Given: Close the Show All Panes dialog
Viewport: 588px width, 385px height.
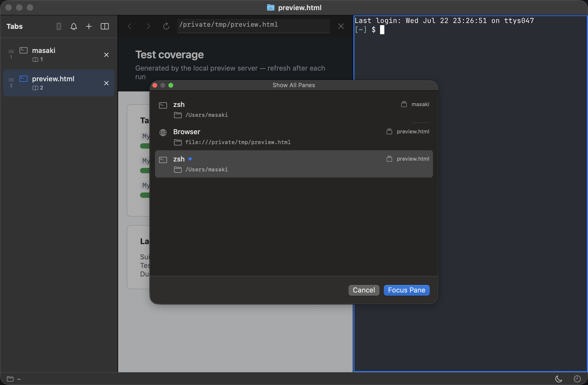Looking at the screenshot, I should tap(155, 85).
